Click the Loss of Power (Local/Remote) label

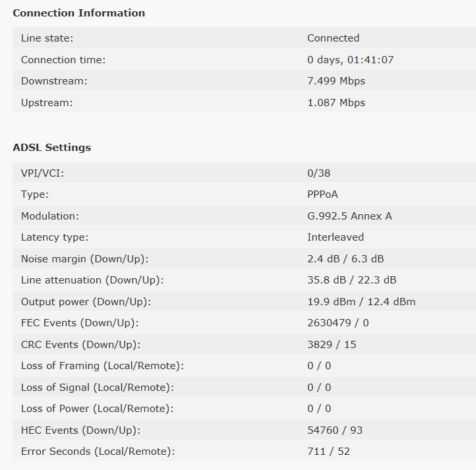[97, 409]
